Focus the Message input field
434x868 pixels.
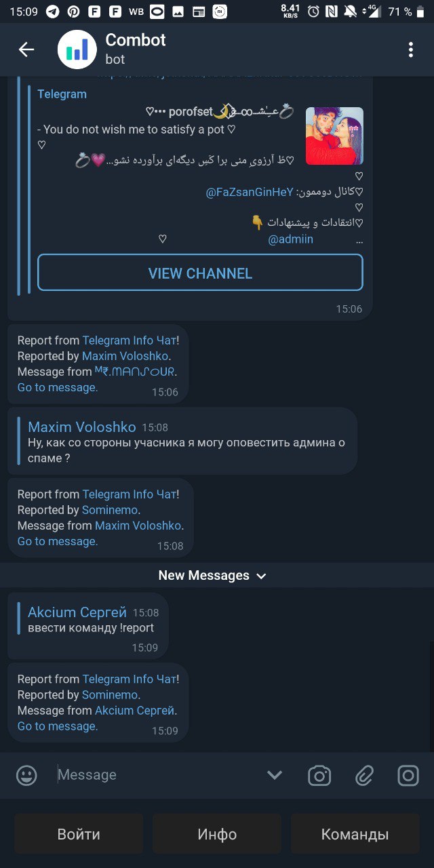click(x=157, y=775)
